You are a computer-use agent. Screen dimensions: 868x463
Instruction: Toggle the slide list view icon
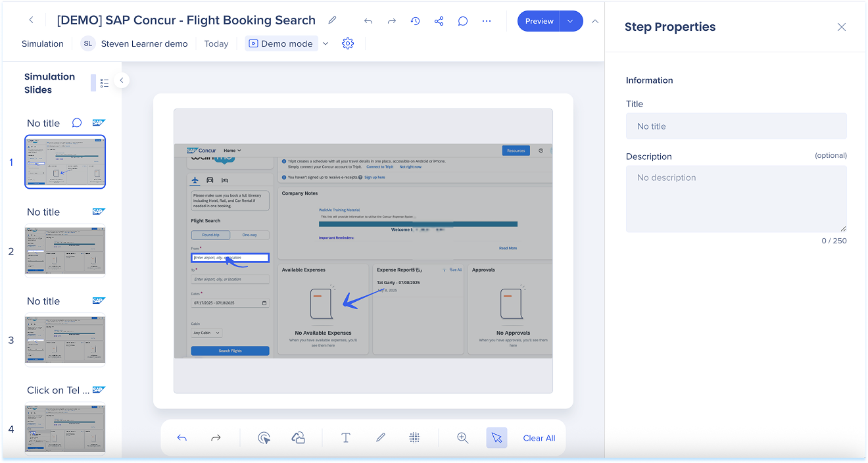tap(104, 83)
